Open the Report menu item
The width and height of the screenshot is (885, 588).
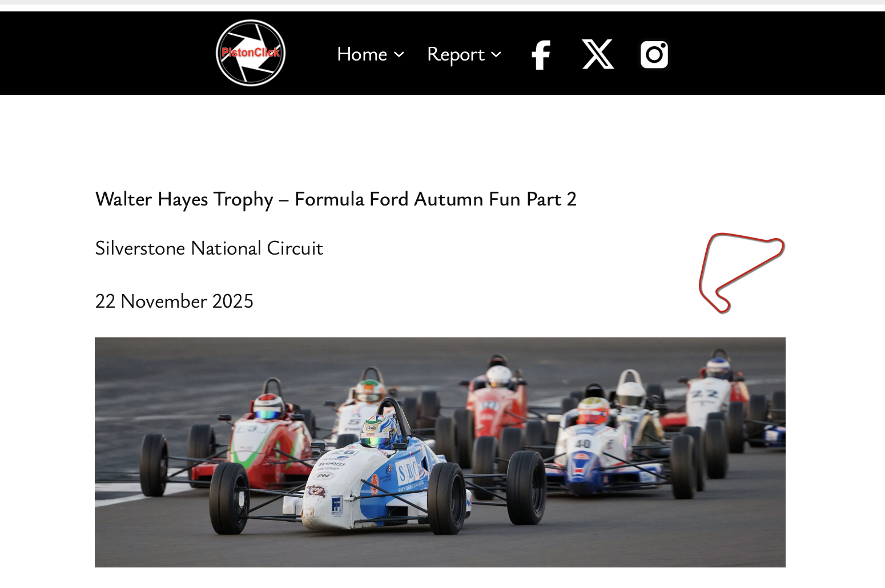(x=456, y=54)
